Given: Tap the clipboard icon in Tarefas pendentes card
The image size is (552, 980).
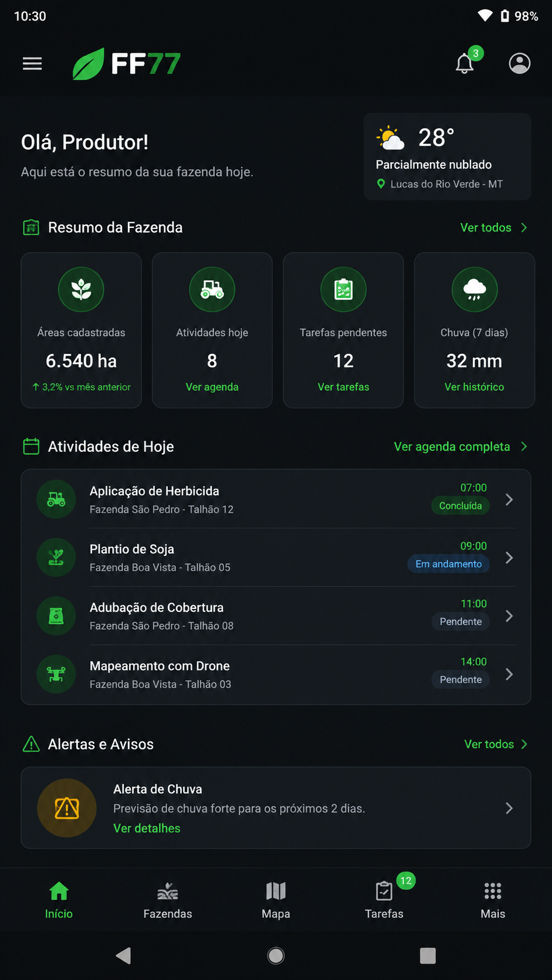Looking at the screenshot, I should pyautogui.click(x=343, y=290).
